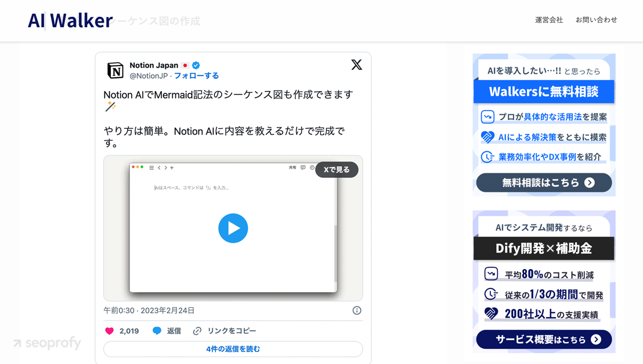Select リンクをコピー to copy link
643x364 pixels.
(232, 331)
